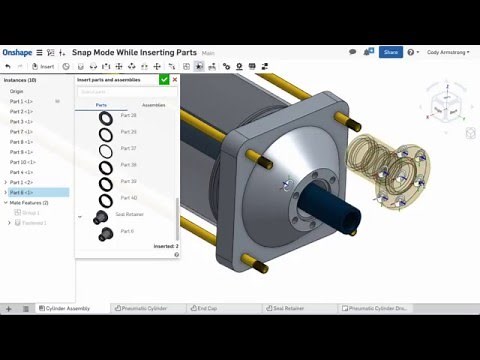Viewport: 480px width, 360px height.
Task: Add a new tab with the plus button
Action: (9, 309)
